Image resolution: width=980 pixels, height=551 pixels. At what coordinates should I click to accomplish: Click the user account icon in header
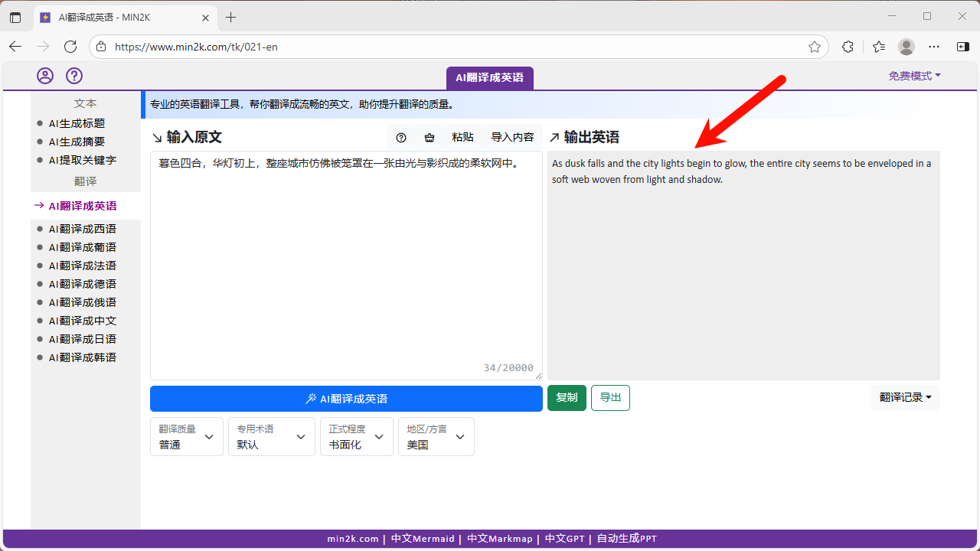click(45, 76)
